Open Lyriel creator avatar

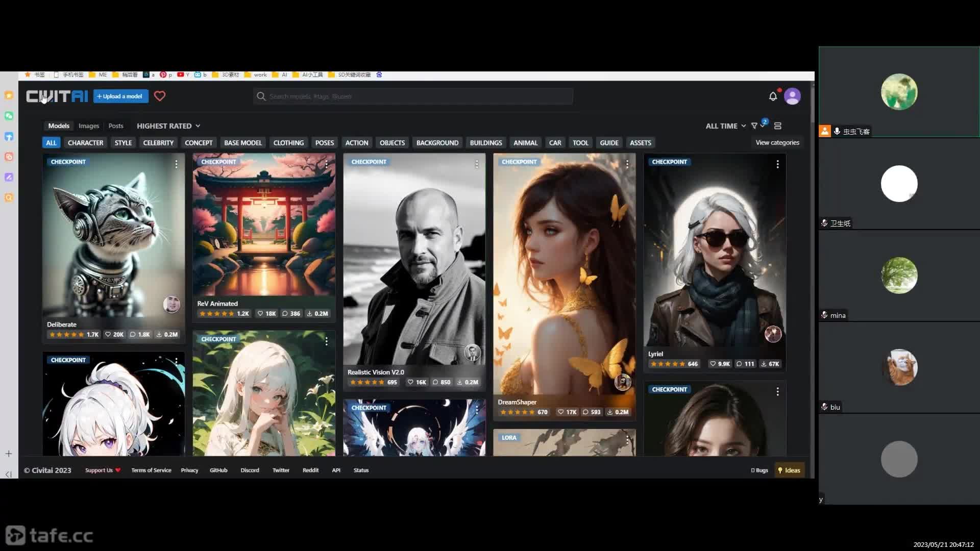pyautogui.click(x=773, y=334)
